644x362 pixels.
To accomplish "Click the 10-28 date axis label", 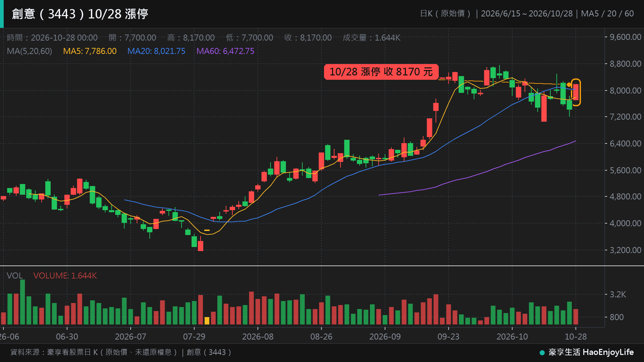I will click(576, 337).
